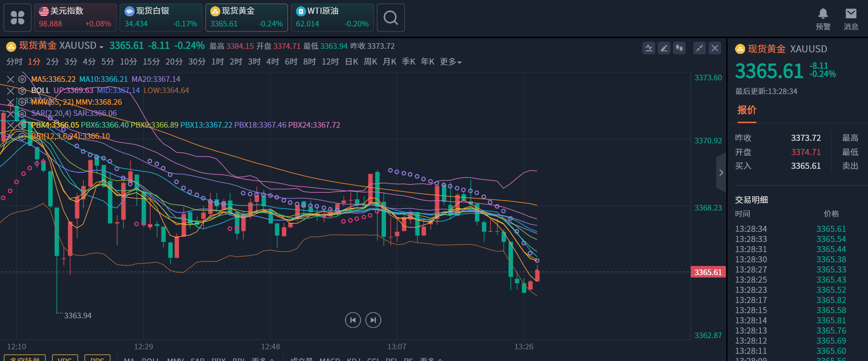This screenshot has width=868, height=361.
Task: Remove the PBX4 indicator with its X
Action: click(x=10, y=125)
